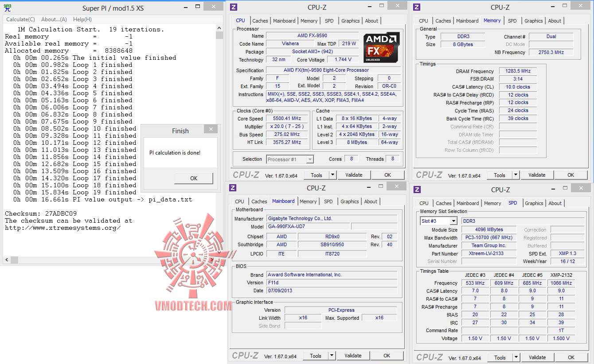The height and width of the screenshot is (364, 594).
Task: Click the Z icon of CPU-Z CPU window
Action: click(x=234, y=7)
